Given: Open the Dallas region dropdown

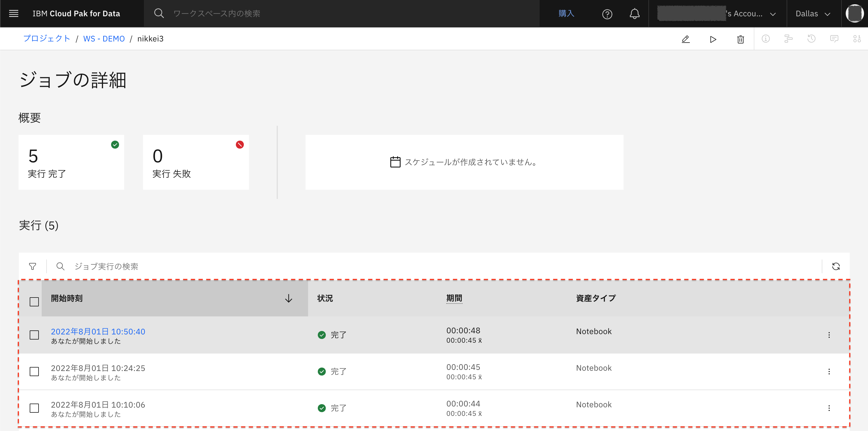Looking at the screenshot, I should point(813,14).
